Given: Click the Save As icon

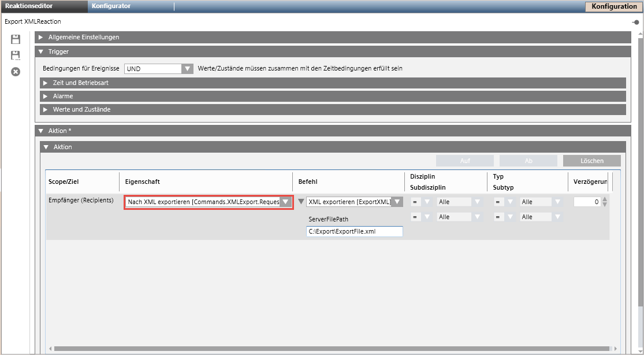Looking at the screenshot, I should [16, 56].
